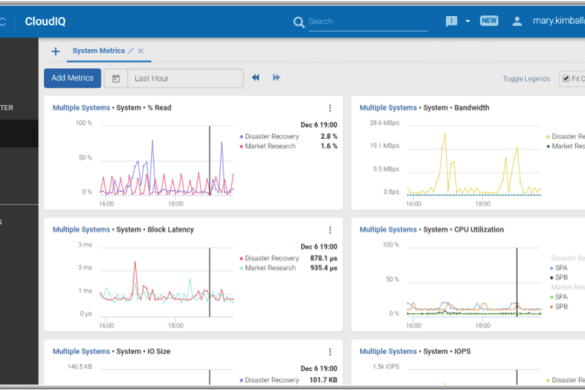This screenshot has width=585, height=390.
Task: Open the Last Hour time range dropdown
Action: [185, 78]
